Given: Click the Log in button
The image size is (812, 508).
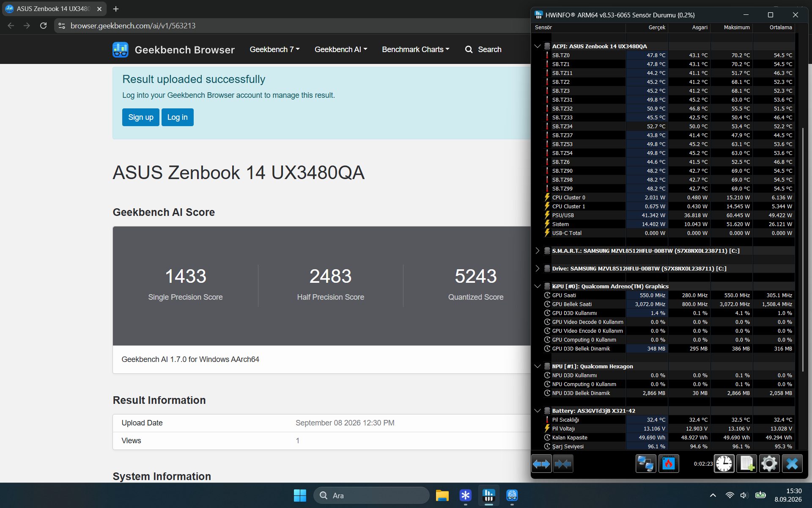Looking at the screenshot, I should tap(178, 117).
